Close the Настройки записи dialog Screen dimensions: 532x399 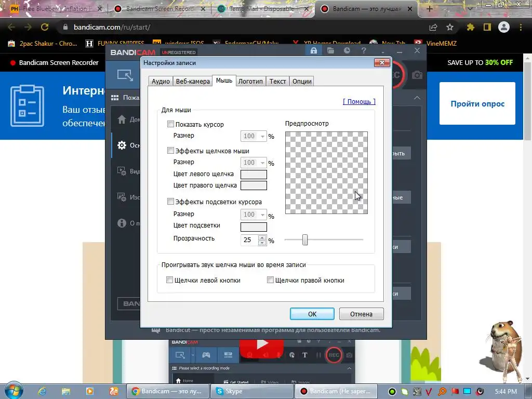click(x=382, y=62)
